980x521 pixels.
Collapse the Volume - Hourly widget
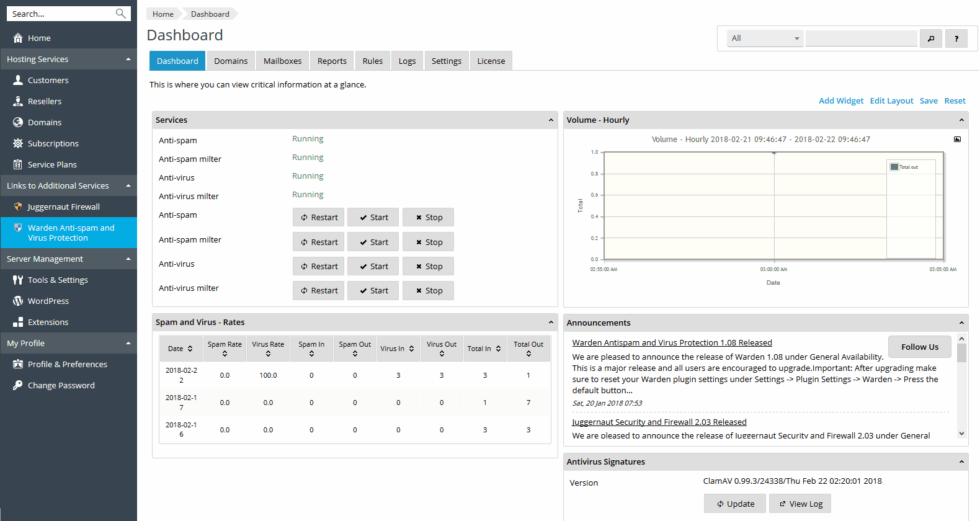click(961, 120)
